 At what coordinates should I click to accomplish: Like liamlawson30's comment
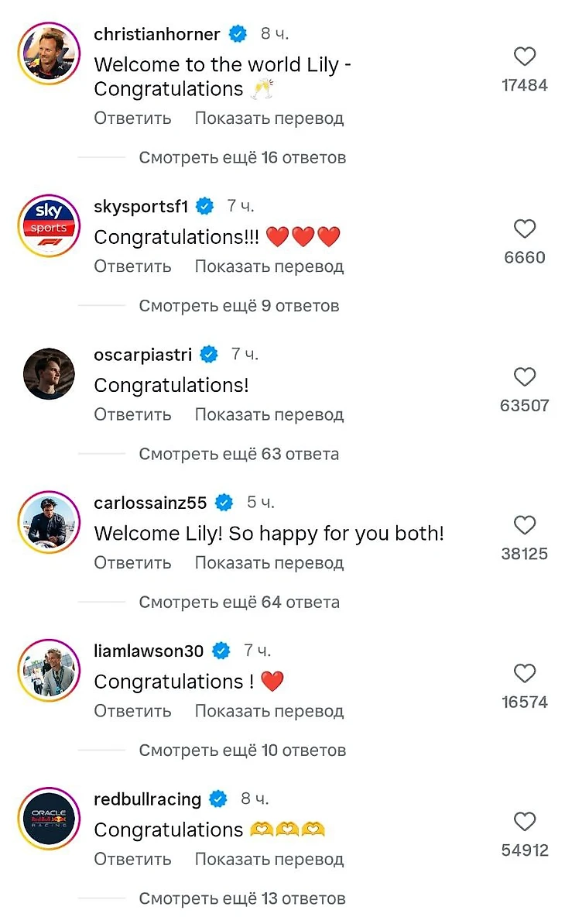(524, 673)
